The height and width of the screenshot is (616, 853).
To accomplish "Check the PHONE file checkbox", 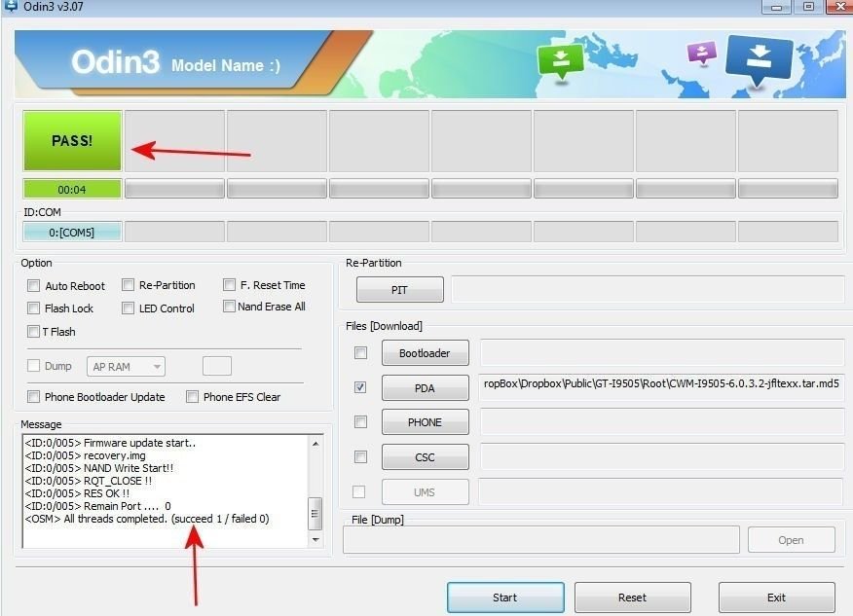I will [360, 422].
